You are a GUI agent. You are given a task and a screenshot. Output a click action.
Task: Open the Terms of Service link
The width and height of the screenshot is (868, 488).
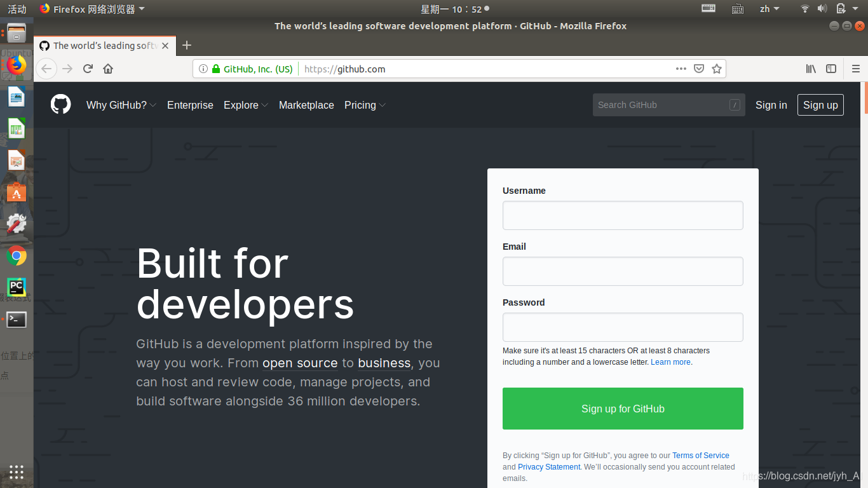coord(701,456)
